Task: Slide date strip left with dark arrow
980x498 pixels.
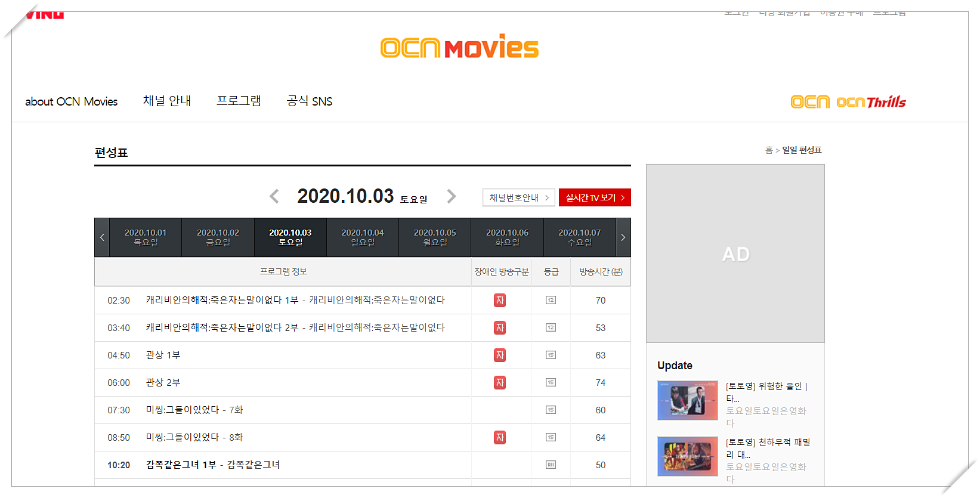Action: coord(102,237)
